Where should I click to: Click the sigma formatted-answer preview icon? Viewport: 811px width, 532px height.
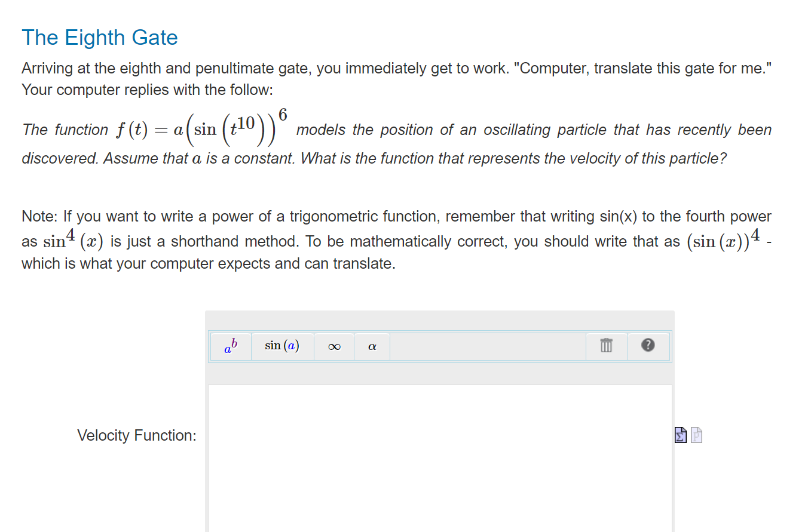point(681,435)
